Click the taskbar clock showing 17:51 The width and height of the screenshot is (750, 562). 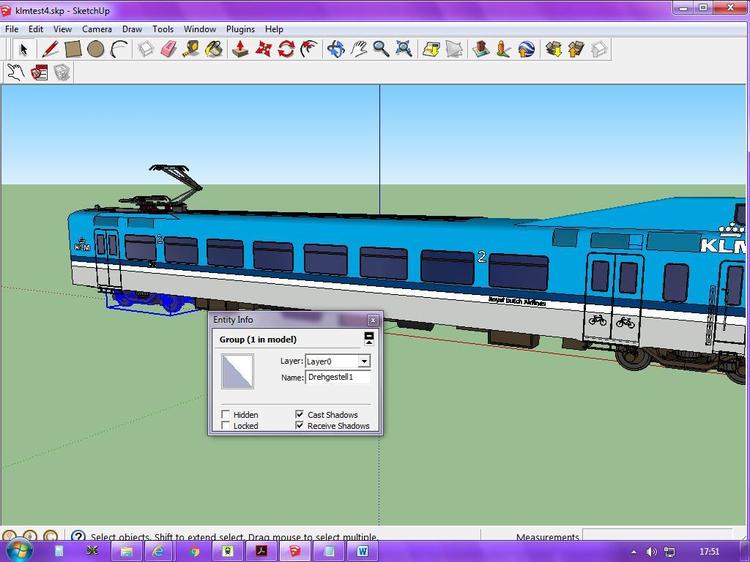click(709, 551)
